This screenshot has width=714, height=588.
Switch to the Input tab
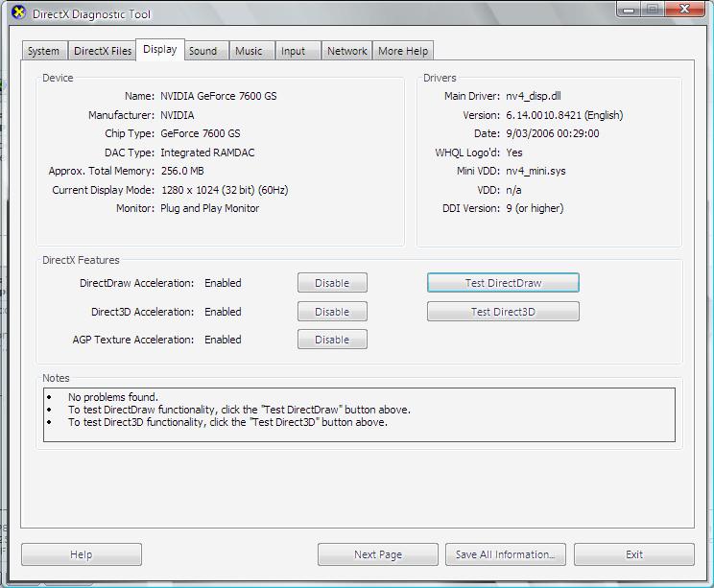(294, 52)
